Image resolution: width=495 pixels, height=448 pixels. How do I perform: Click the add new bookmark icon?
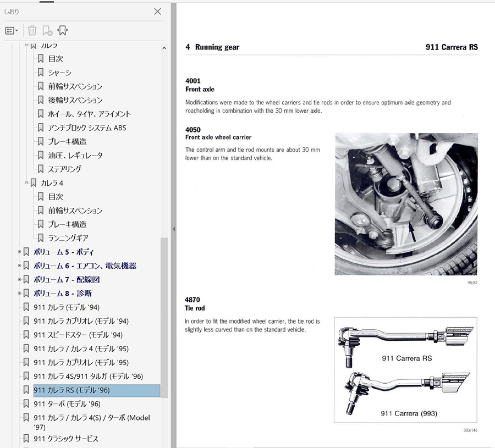[x=47, y=31]
